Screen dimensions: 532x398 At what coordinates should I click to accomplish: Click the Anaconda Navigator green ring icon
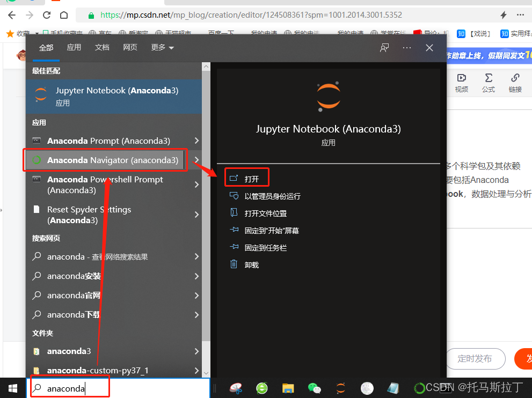[37, 160]
